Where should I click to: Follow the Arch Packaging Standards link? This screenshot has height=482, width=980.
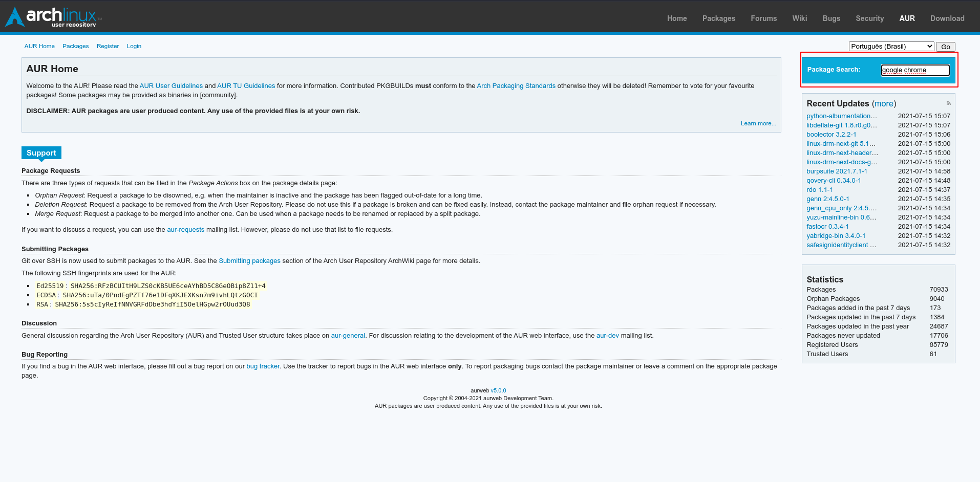[x=516, y=86]
